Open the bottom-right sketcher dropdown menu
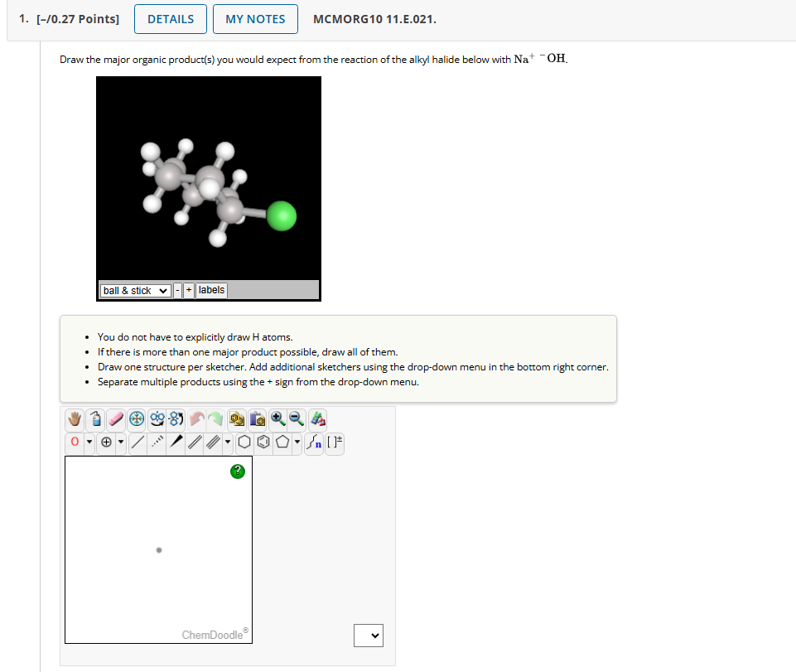796x672 pixels. point(368,635)
